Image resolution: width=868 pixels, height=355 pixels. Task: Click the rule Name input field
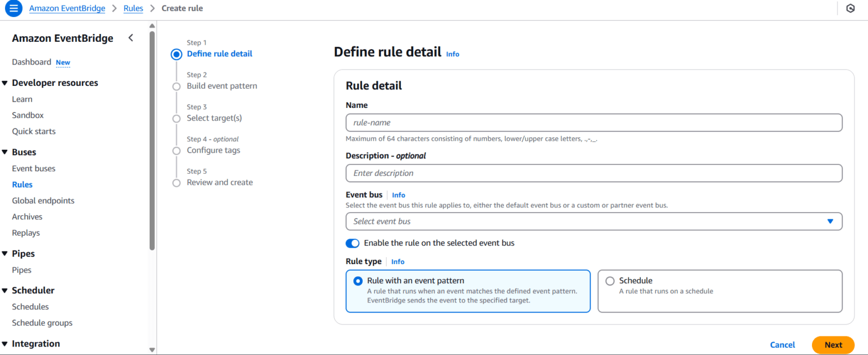point(593,122)
